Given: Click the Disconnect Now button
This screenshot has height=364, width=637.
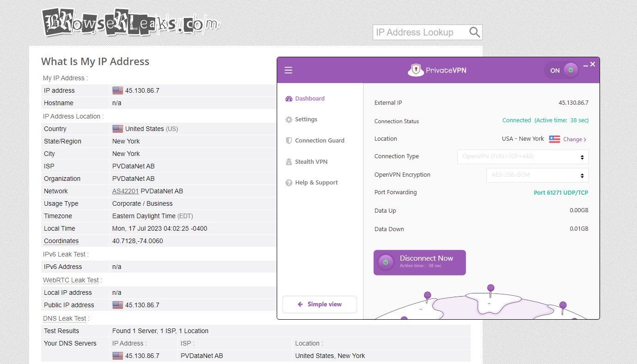Looking at the screenshot, I should click(419, 263).
